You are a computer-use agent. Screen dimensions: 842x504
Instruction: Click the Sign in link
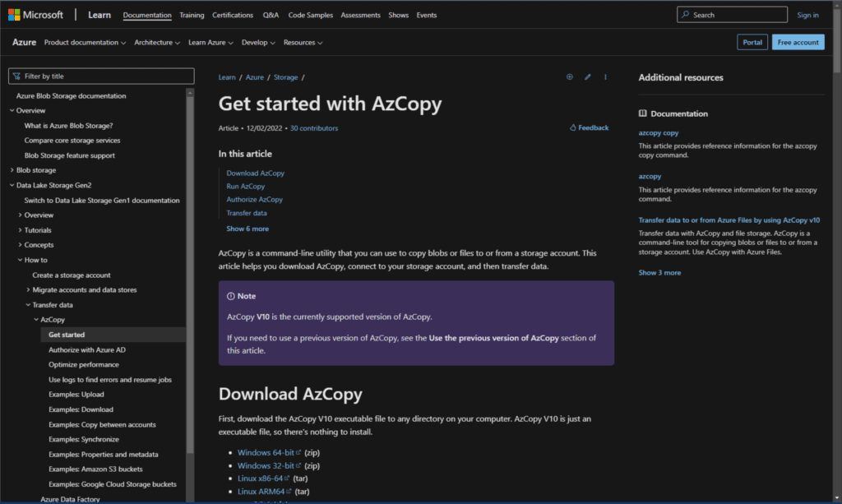click(807, 15)
